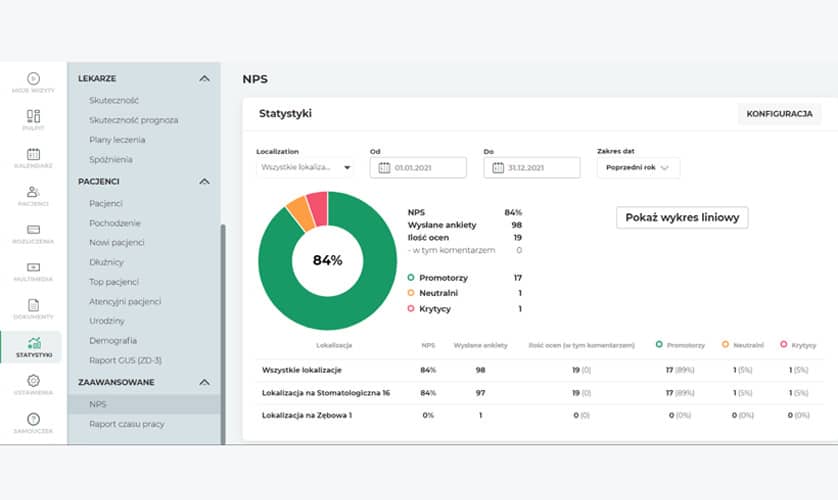Click the Rozliczenia icon in sidebar
The height and width of the screenshot is (500, 838).
pyautogui.click(x=33, y=234)
